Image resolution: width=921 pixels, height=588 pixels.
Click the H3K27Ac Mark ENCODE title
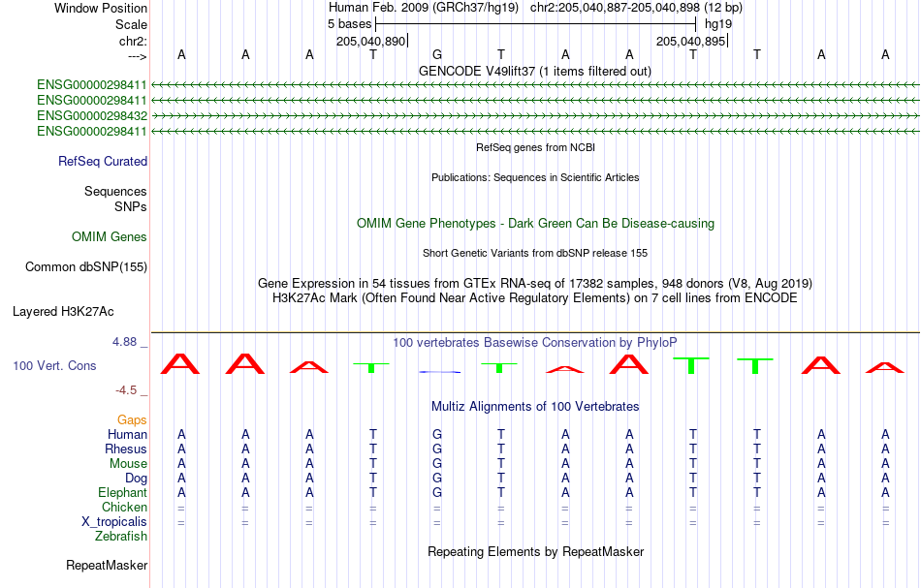[535, 298]
